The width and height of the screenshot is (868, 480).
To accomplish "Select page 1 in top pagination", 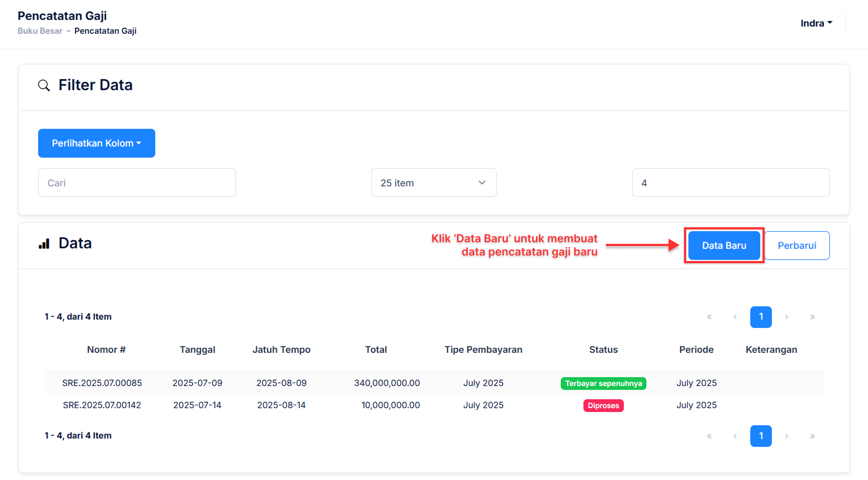I will tap(761, 317).
